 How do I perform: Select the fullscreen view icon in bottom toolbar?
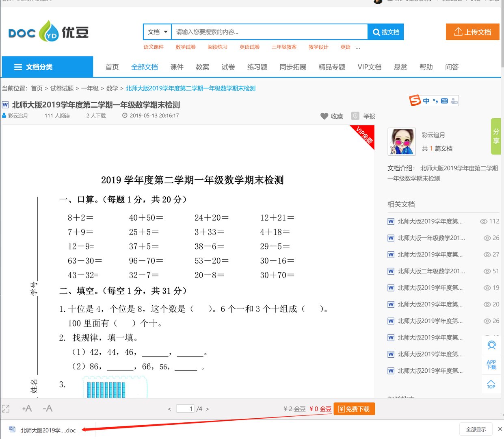(6, 409)
